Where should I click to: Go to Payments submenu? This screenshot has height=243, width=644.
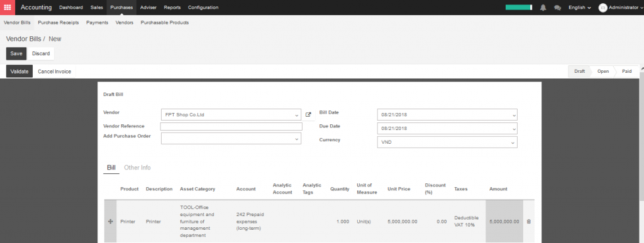(97, 23)
